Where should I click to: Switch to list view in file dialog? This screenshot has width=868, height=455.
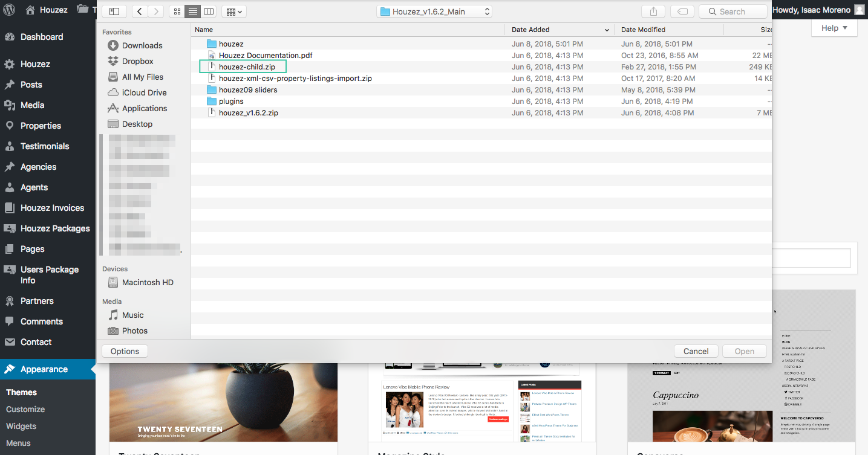click(192, 11)
